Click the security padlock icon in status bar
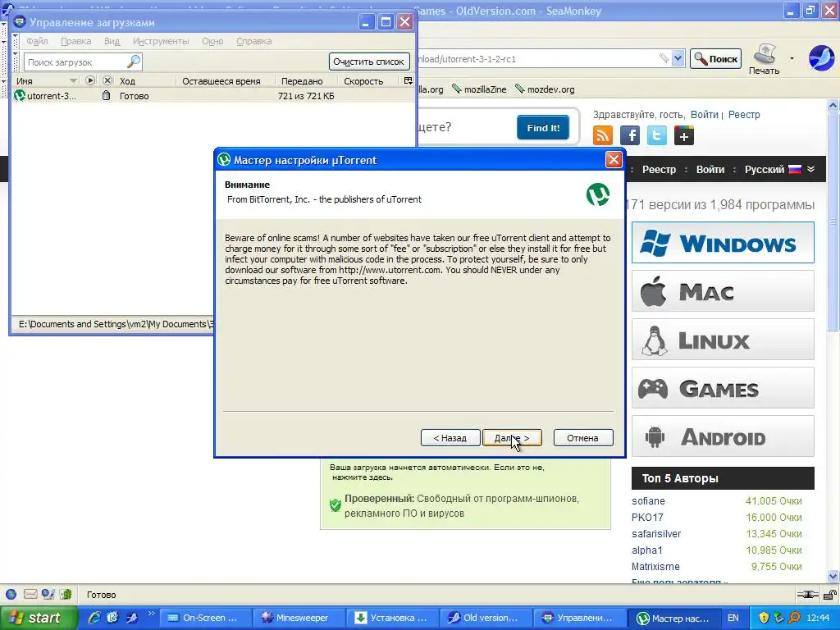Screen dimensions: 840x630 (x=830, y=594)
